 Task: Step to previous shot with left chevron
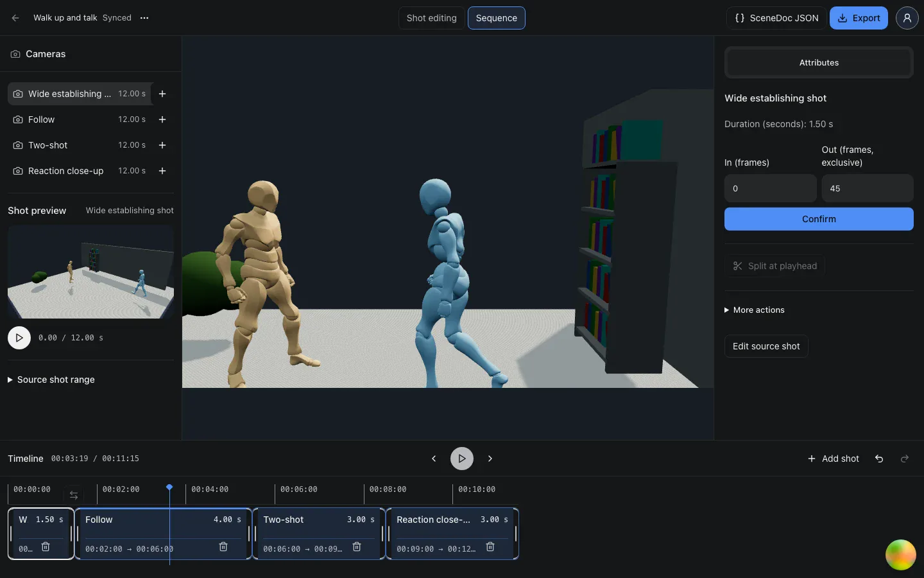coord(434,459)
